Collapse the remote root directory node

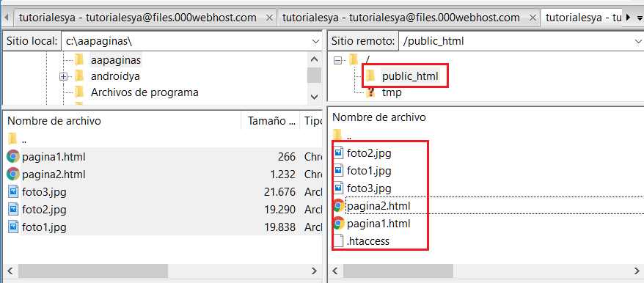(338, 60)
